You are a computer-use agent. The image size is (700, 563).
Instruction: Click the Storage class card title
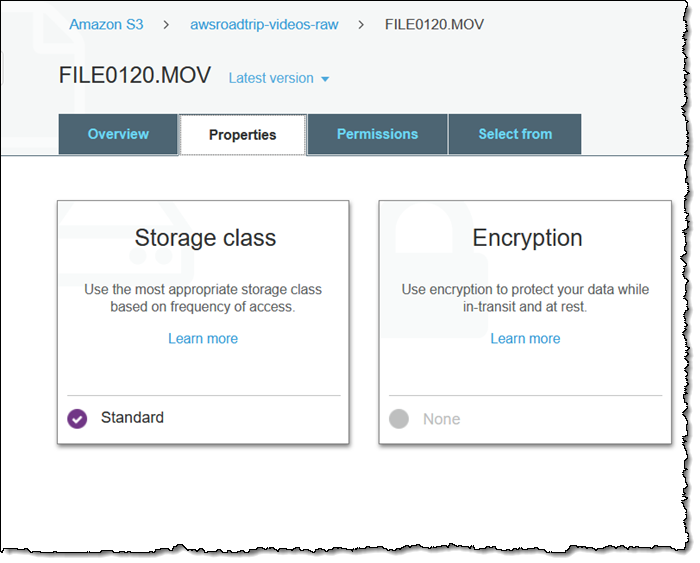tap(205, 238)
